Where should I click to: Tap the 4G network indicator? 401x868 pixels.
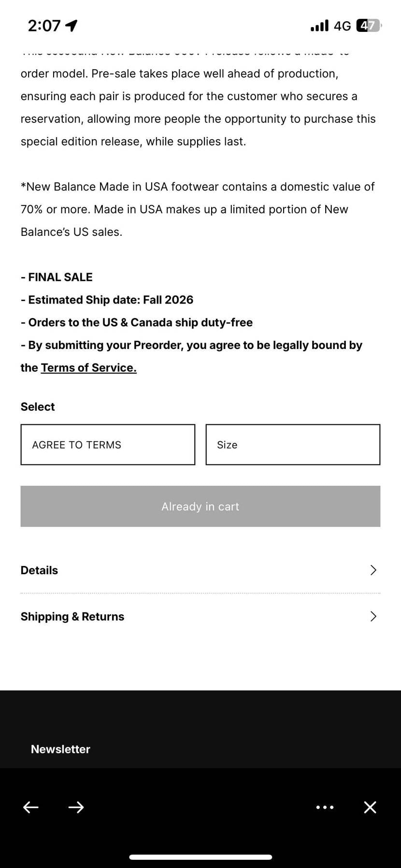pyautogui.click(x=342, y=26)
